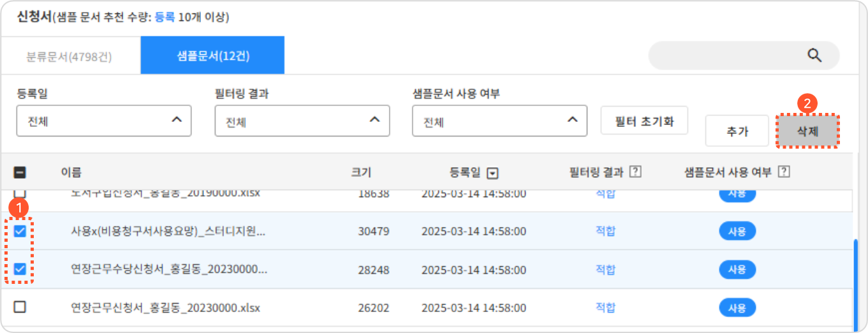Open help icon beside 샘플문서 사용 여부 column
Image resolution: width=868 pixels, height=333 pixels.
tap(784, 172)
